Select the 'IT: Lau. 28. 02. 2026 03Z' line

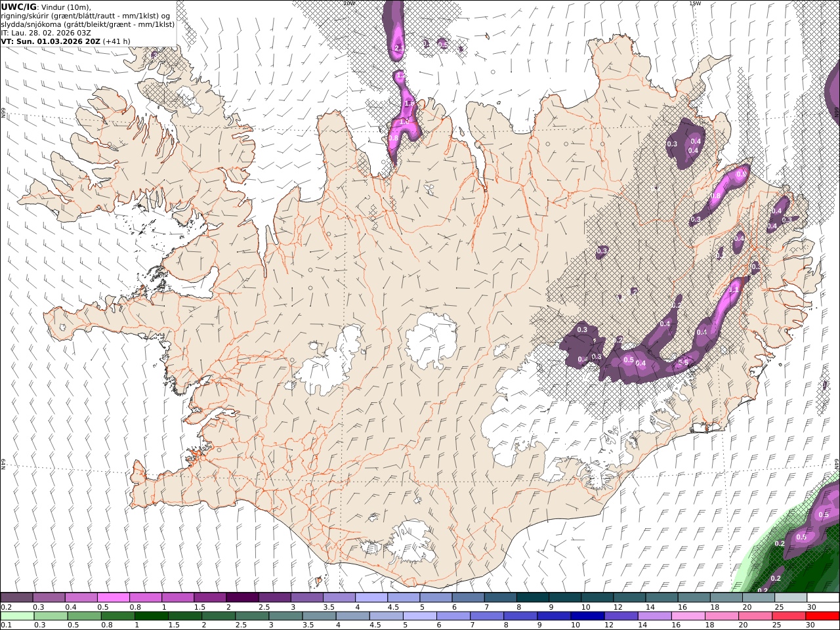coord(46,33)
